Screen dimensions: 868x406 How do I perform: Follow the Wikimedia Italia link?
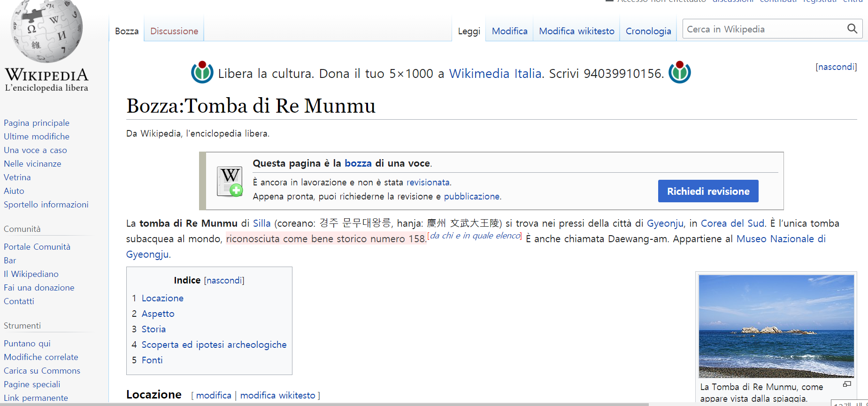(x=495, y=74)
